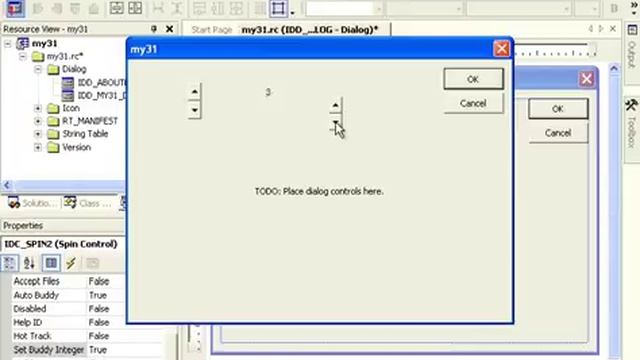Switch to the Solution Explorer tab

[x=32, y=203]
